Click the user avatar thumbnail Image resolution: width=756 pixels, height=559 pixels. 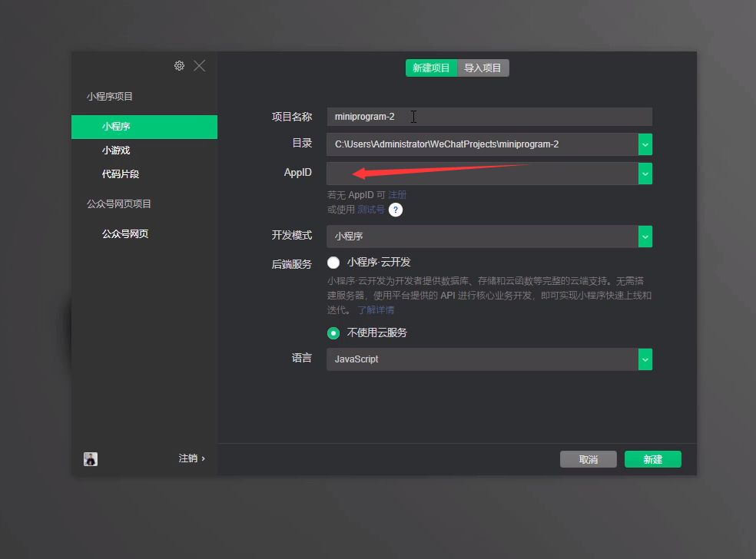coord(91,459)
